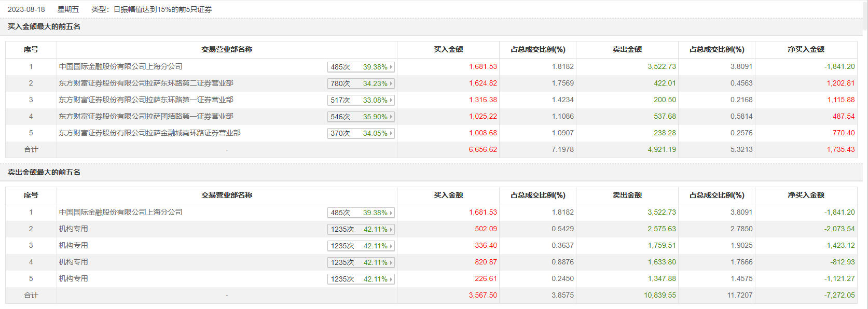Click 中国国际金融上海分公司 in the sell table

(x=120, y=212)
